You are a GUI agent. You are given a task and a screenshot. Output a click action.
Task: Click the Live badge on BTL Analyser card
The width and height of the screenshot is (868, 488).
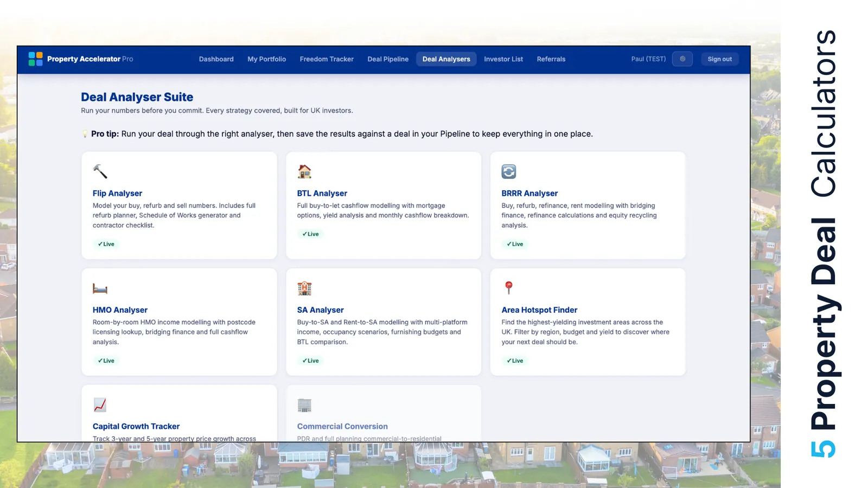[310, 234]
